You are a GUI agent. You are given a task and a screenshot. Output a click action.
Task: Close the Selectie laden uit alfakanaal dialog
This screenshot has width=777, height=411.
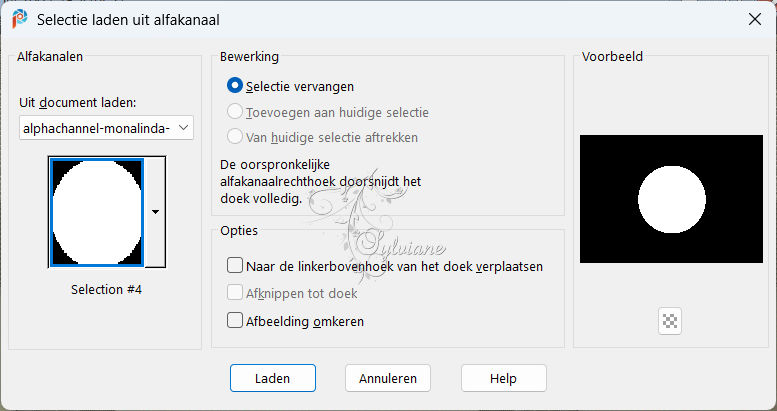755,19
